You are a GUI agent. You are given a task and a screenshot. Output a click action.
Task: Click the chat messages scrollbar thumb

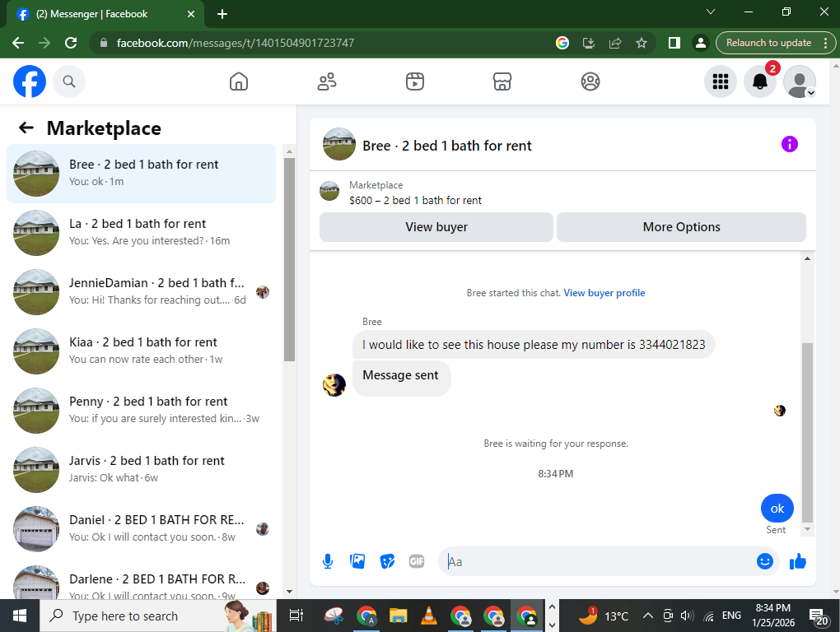pyautogui.click(x=807, y=432)
